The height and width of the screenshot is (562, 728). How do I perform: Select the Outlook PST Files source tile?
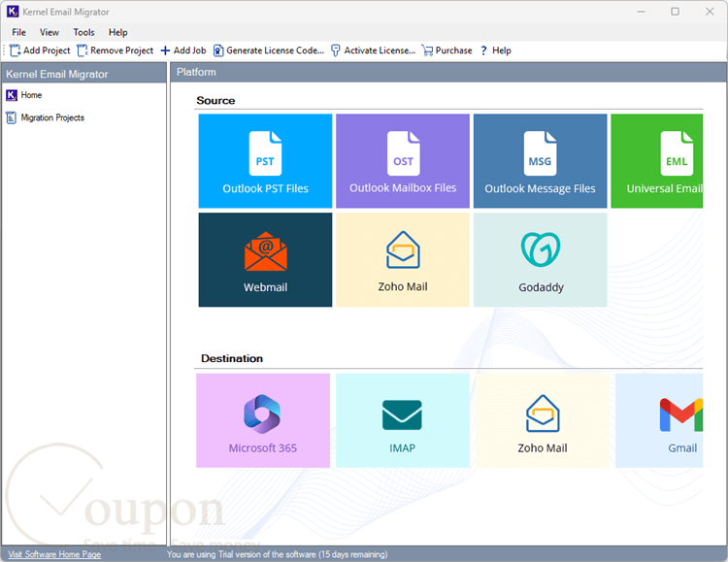(x=265, y=161)
